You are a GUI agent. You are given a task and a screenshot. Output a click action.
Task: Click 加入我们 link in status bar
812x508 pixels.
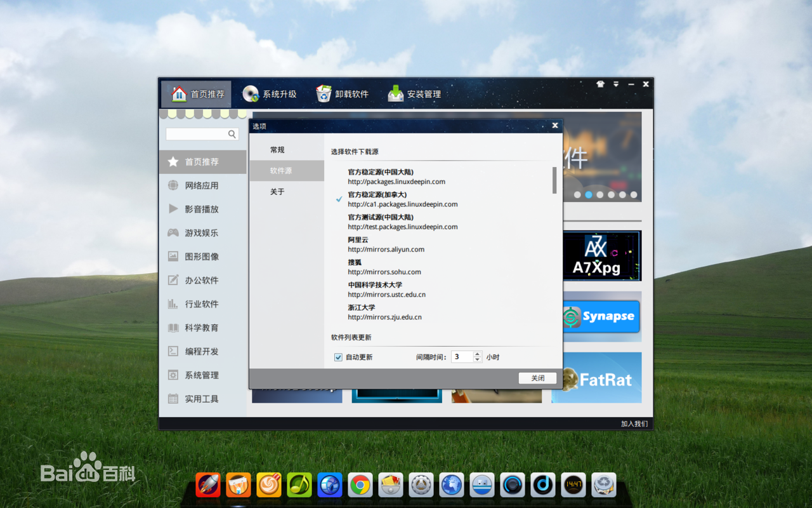point(634,424)
